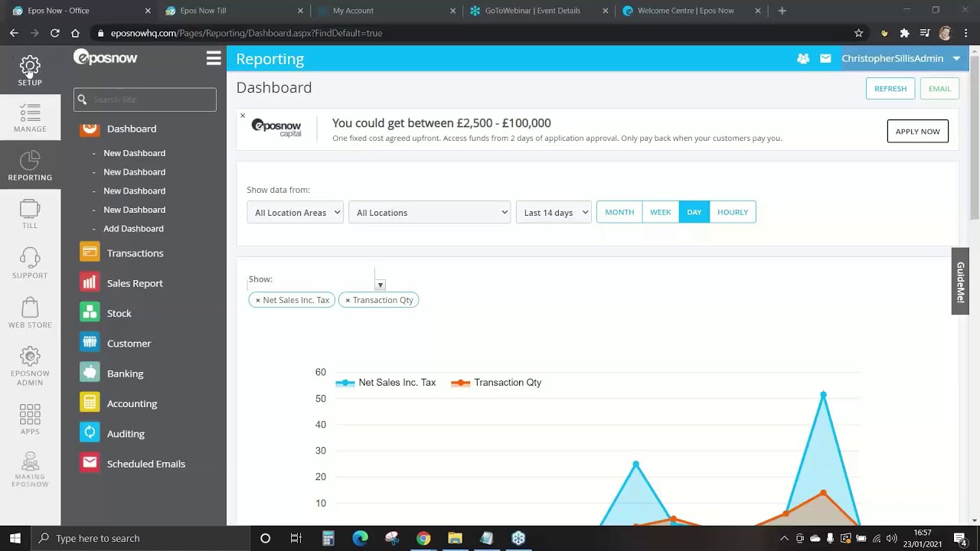This screenshot has width=980, height=551.
Task: Open the Till section in the sidebar
Action: (x=30, y=214)
